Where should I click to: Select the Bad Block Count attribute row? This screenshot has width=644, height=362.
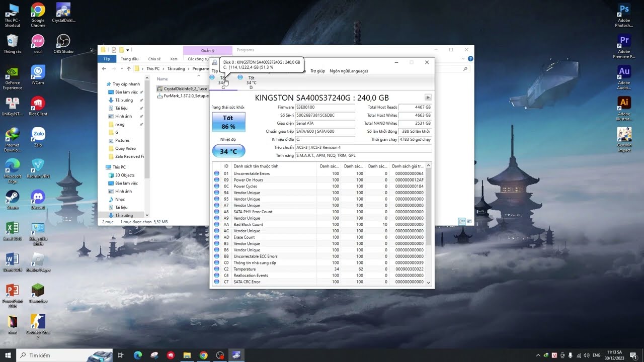319,224
